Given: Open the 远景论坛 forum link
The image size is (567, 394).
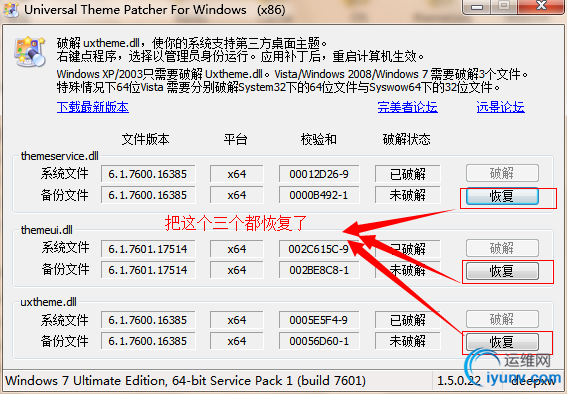Looking at the screenshot, I should coord(500,107).
